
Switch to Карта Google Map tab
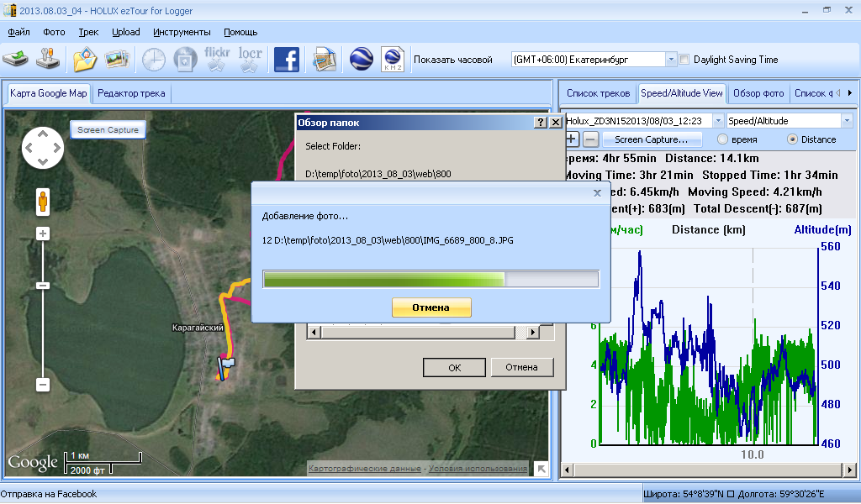pos(48,93)
